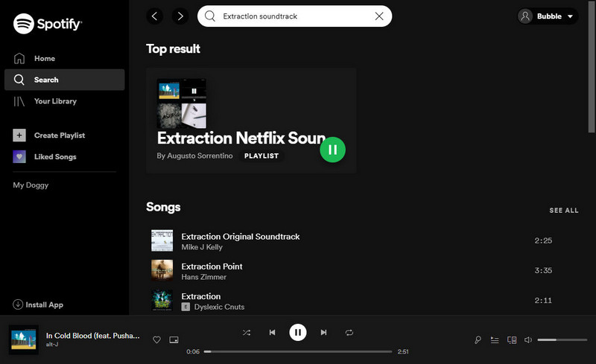Click Install App

38,304
